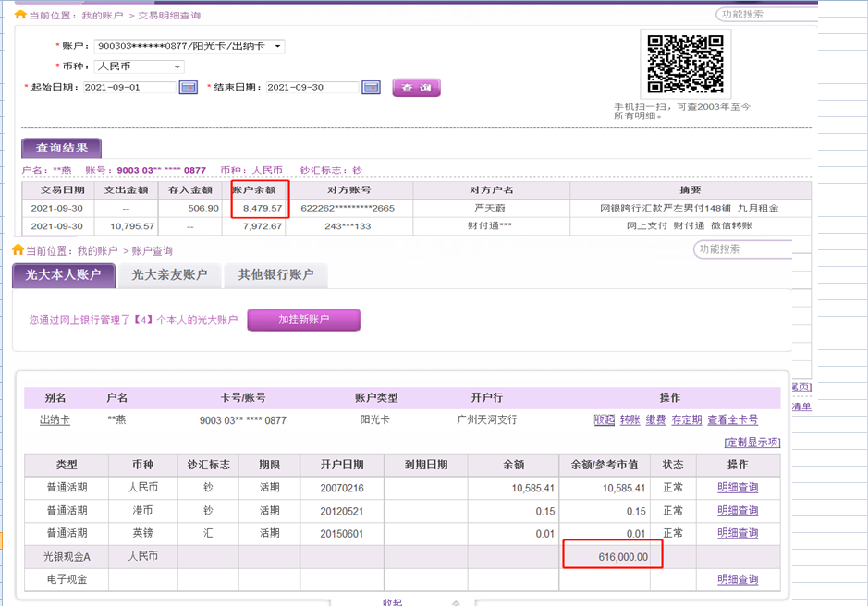Select the 8,479.57 balance cell

coord(254,208)
